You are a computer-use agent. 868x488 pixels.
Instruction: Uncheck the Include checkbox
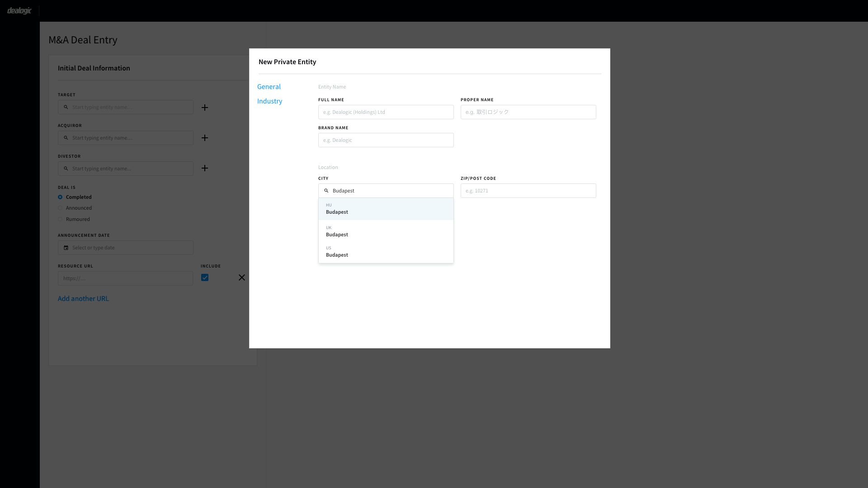coord(205,277)
